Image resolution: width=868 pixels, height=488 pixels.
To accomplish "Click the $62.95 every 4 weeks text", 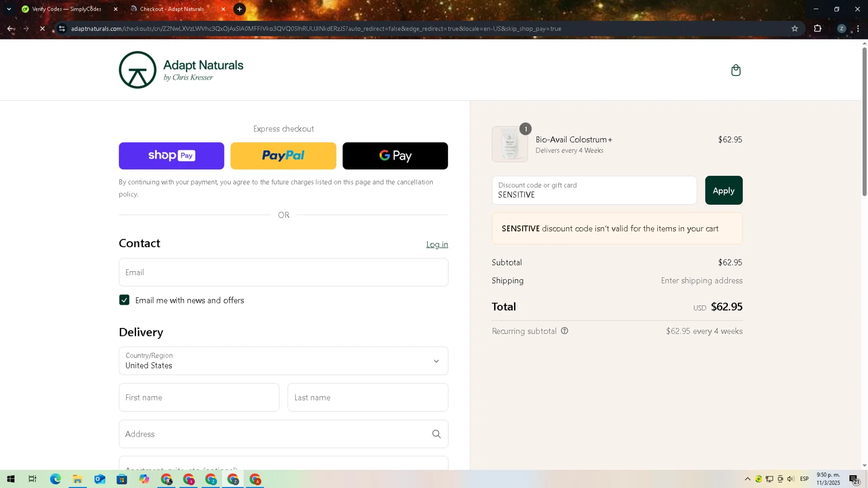I will click(704, 331).
